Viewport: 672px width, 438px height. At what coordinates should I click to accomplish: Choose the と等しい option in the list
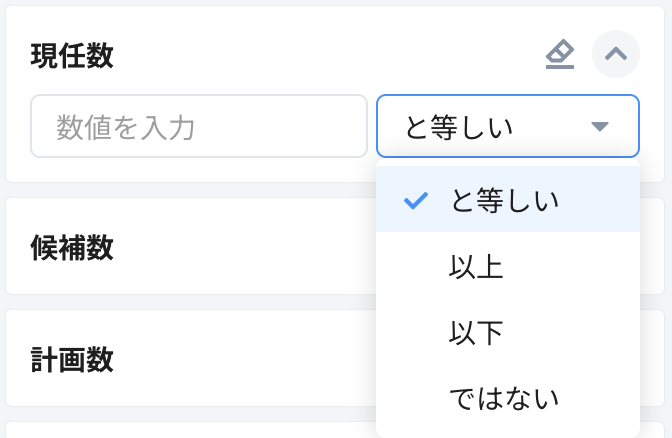(505, 200)
